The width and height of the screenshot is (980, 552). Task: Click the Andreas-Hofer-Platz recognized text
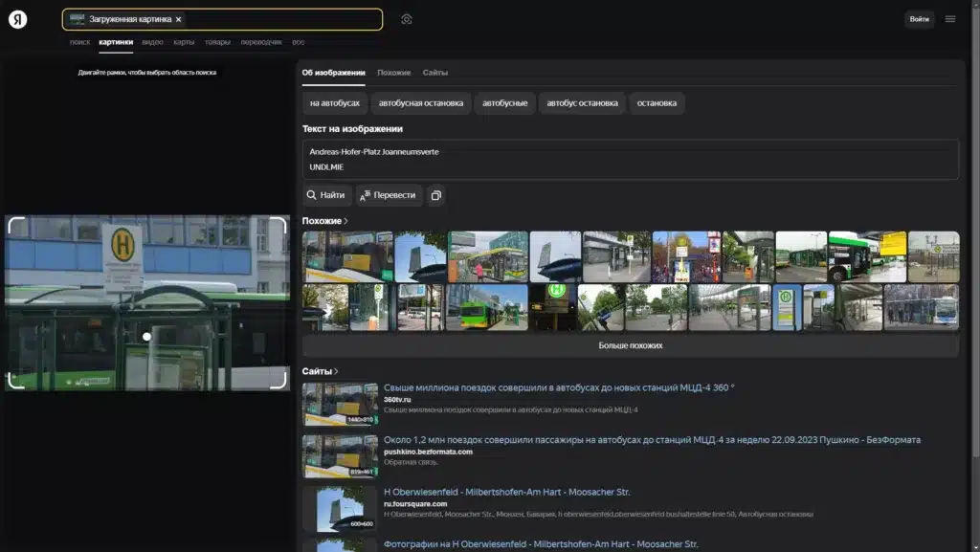coord(374,152)
